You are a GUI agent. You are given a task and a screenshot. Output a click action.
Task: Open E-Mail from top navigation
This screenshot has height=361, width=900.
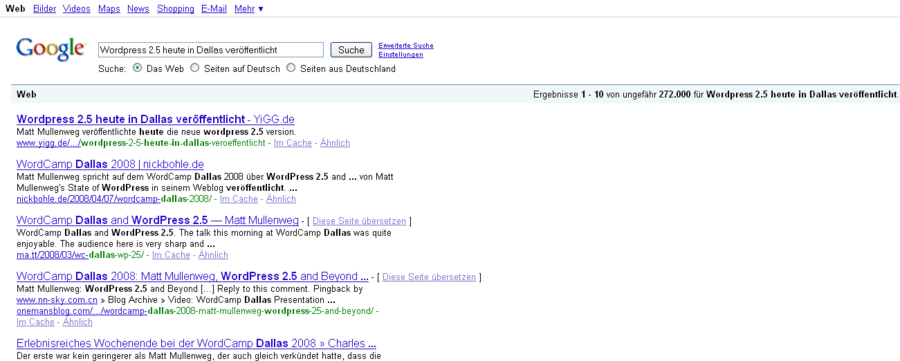tap(214, 9)
